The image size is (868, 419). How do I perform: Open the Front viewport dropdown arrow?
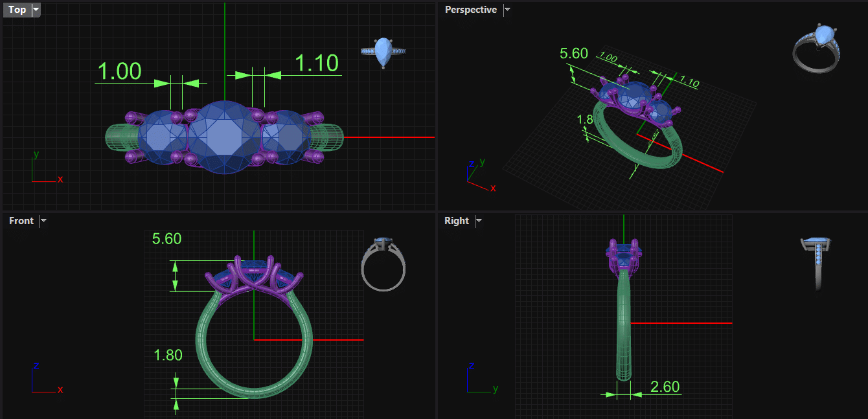coord(43,221)
